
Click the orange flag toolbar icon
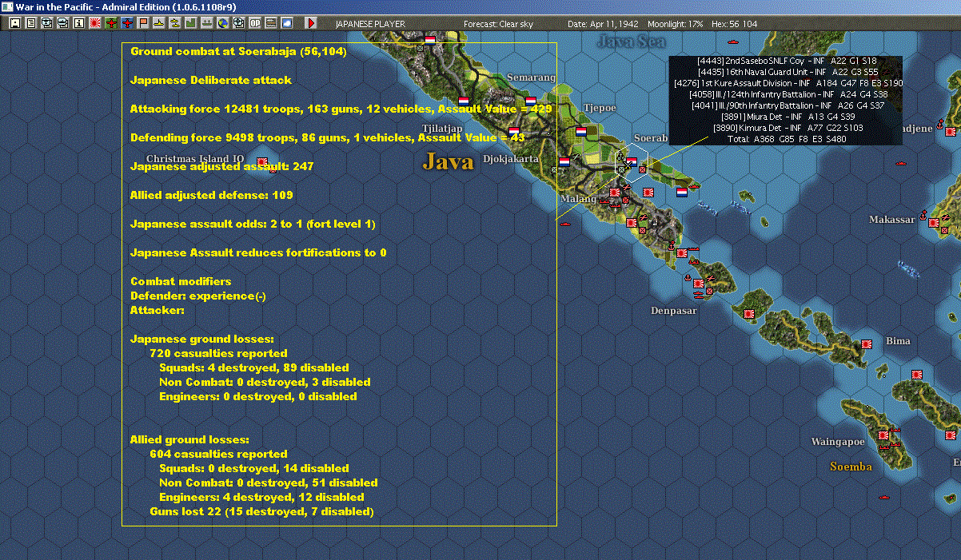tap(144, 23)
